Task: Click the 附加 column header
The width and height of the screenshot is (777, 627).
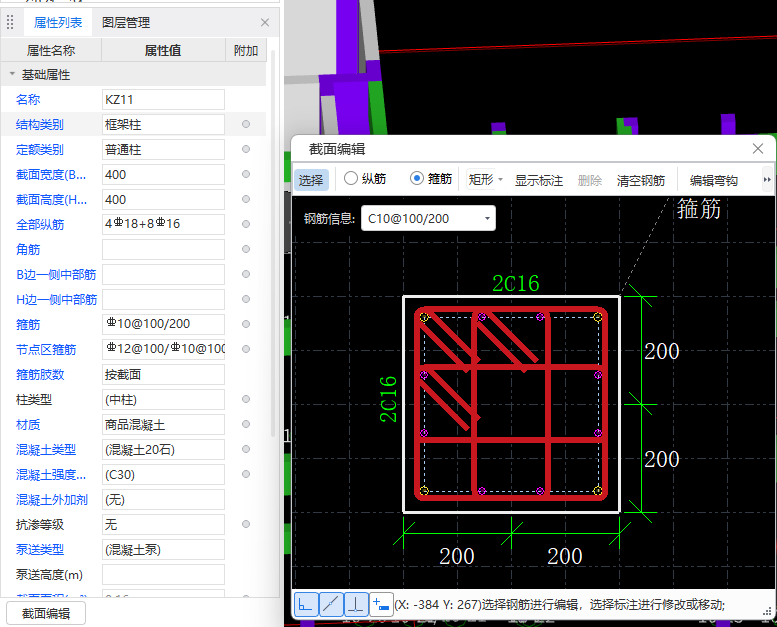Action: pos(246,50)
